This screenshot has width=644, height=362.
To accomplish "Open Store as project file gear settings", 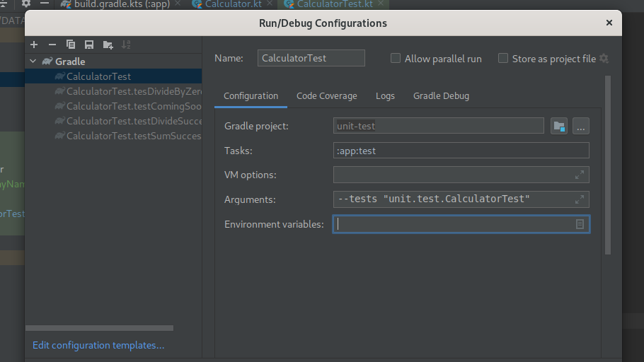I will (x=604, y=58).
